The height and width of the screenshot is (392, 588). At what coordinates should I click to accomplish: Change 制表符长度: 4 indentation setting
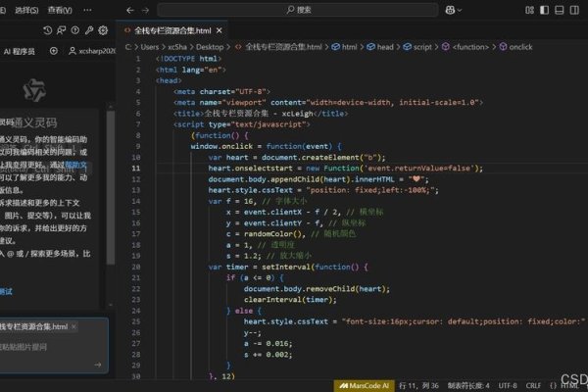click(x=468, y=385)
